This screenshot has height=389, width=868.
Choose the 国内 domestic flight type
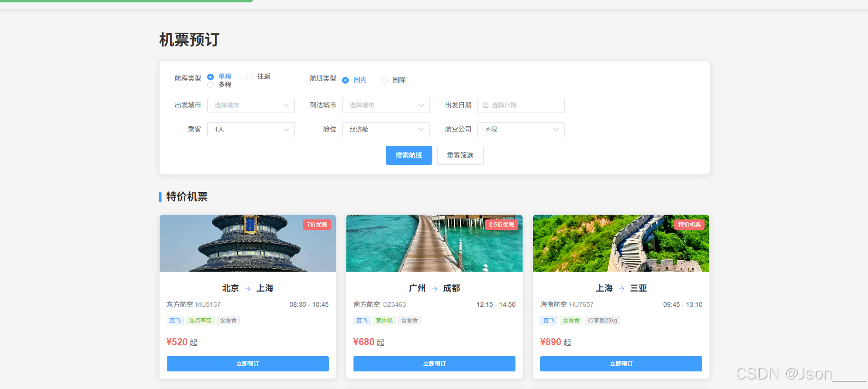click(x=354, y=80)
